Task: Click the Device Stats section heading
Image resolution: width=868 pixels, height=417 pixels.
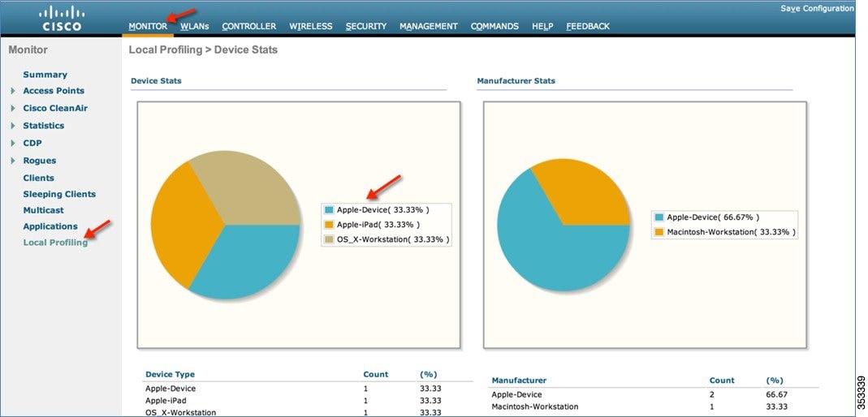Action: [156, 81]
